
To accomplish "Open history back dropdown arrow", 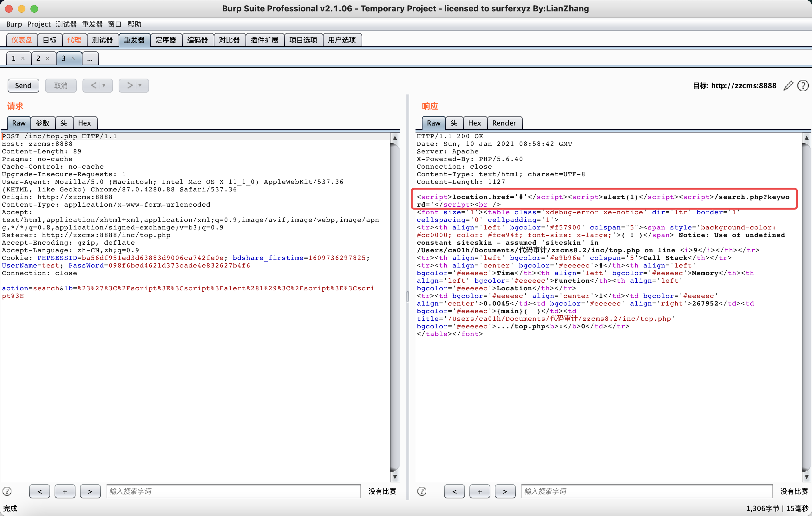I will (104, 86).
